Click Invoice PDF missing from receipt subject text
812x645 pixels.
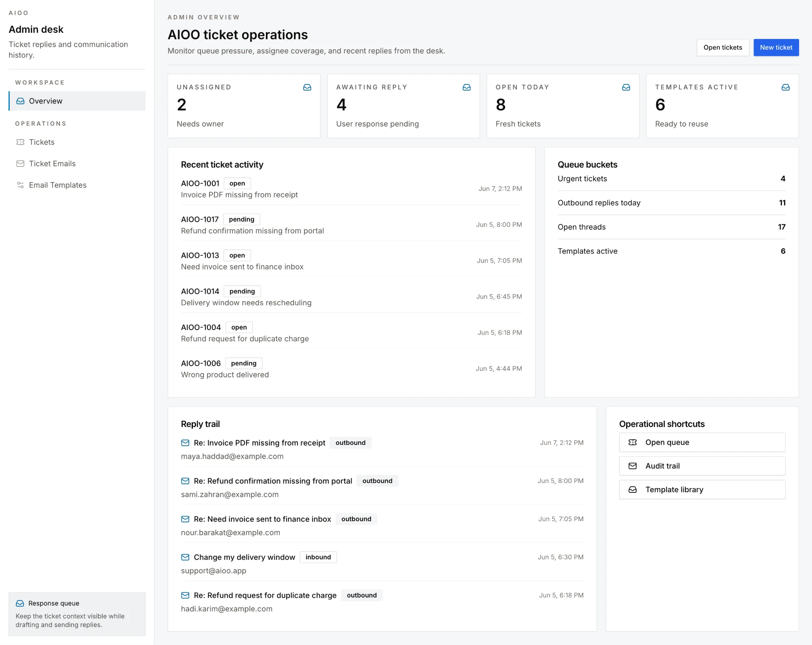[x=240, y=195]
